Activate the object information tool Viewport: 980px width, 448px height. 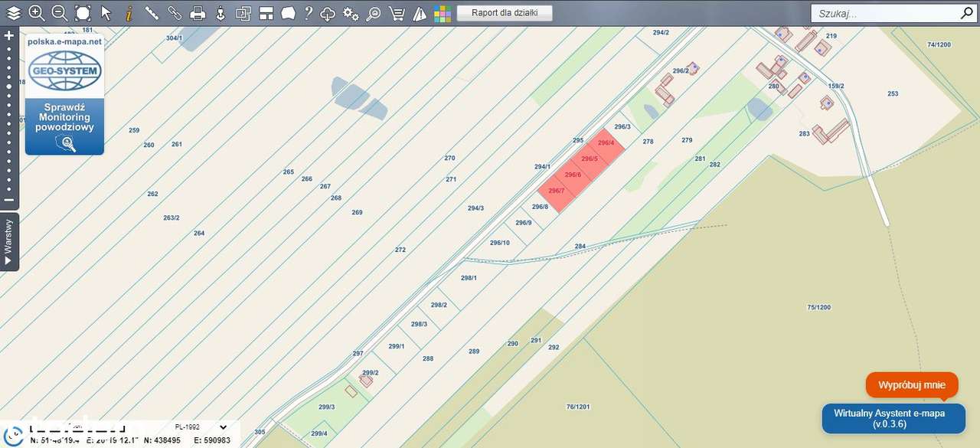[x=129, y=13]
